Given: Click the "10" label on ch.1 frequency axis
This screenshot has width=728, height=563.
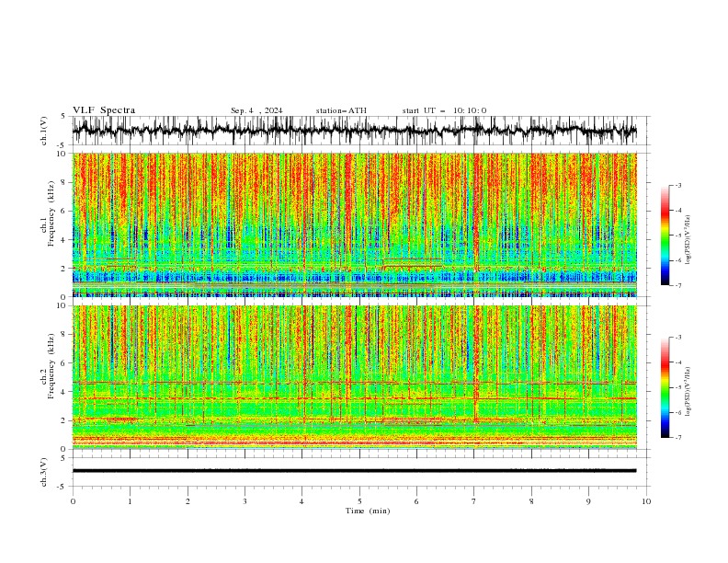Looking at the screenshot, I should pyautogui.click(x=63, y=154).
